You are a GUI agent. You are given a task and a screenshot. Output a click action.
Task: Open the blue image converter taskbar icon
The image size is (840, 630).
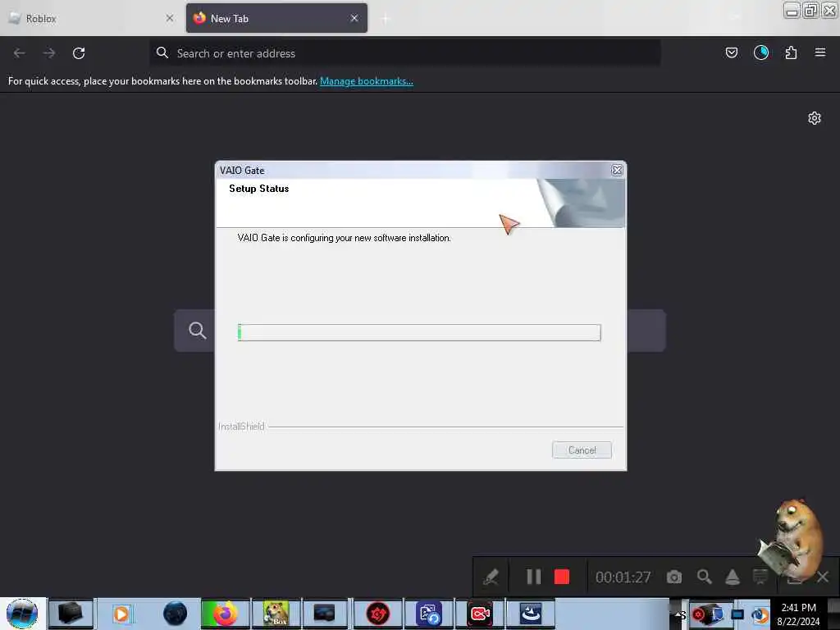[428, 614]
